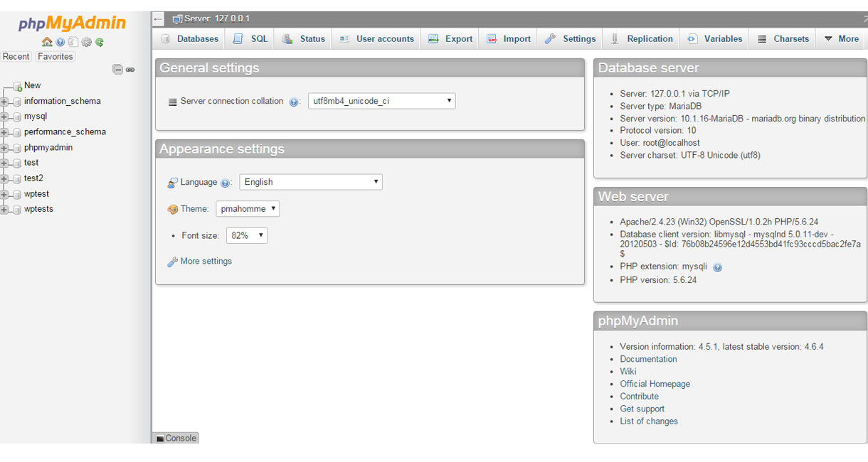Open navigation panel settings gear icon
Screen dimensions: 868x462
87,42
